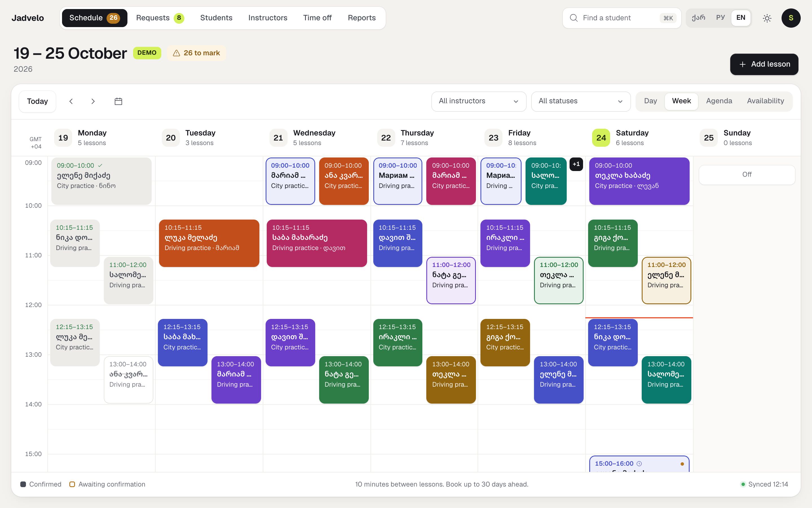Select the Week view
Viewport: 812px width, 508px height.
pyautogui.click(x=681, y=101)
